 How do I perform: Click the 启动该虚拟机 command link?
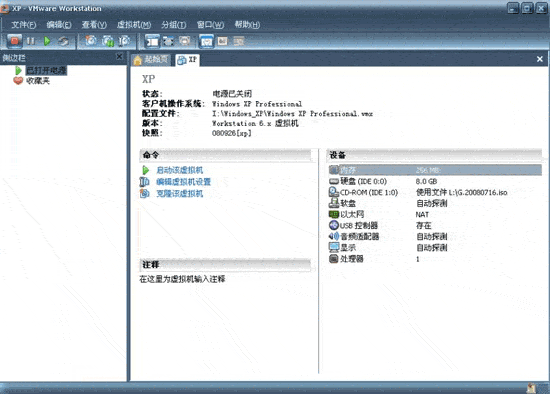[180, 170]
